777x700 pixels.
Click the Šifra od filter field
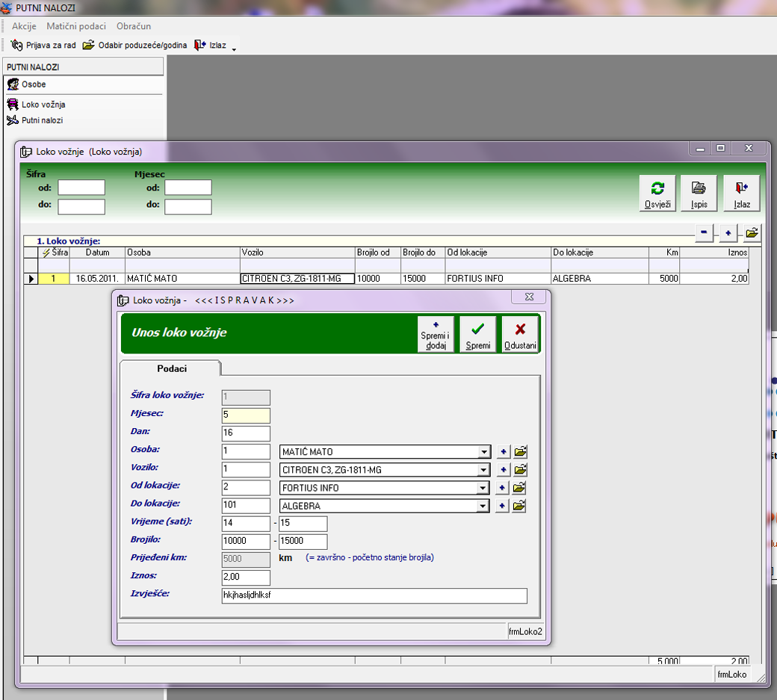click(81, 188)
